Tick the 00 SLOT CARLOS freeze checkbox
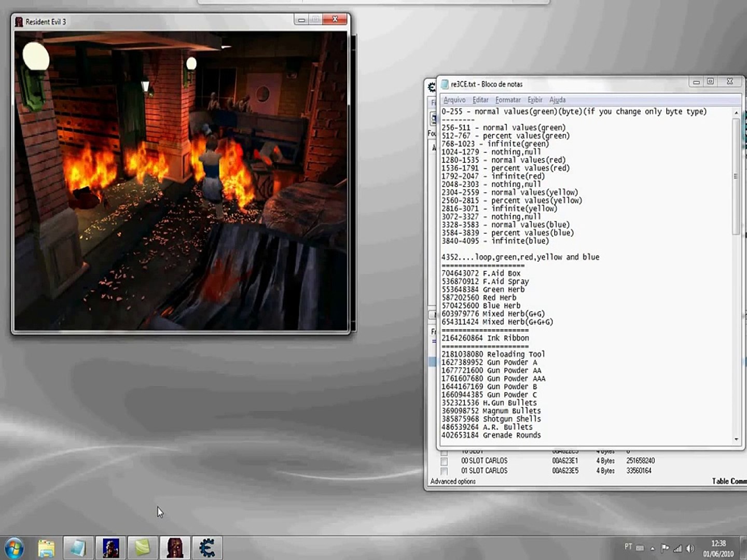The height and width of the screenshot is (560, 747). (444, 461)
